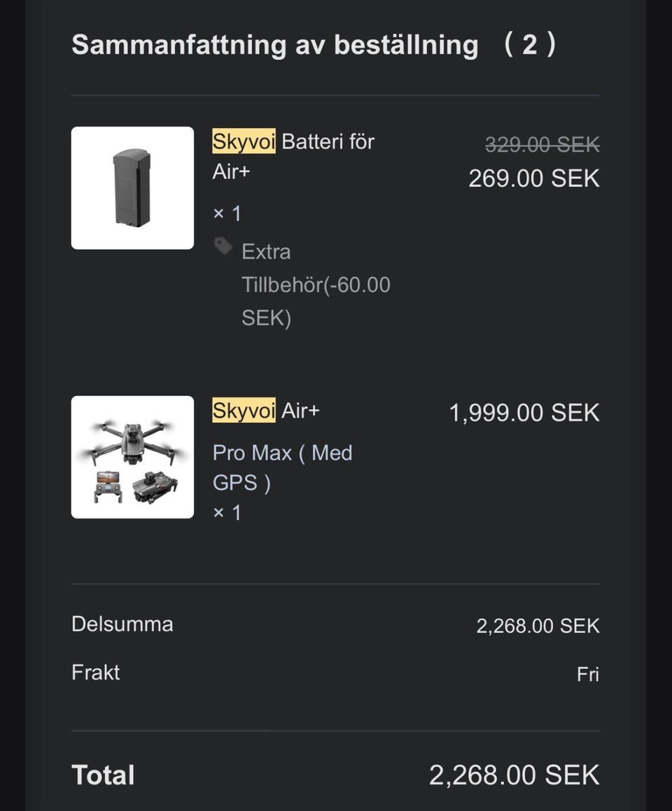Viewport: 672px width, 811px height.
Task: Click the Sammanfattning av beställning heading
Action: click(x=274, y=45)
